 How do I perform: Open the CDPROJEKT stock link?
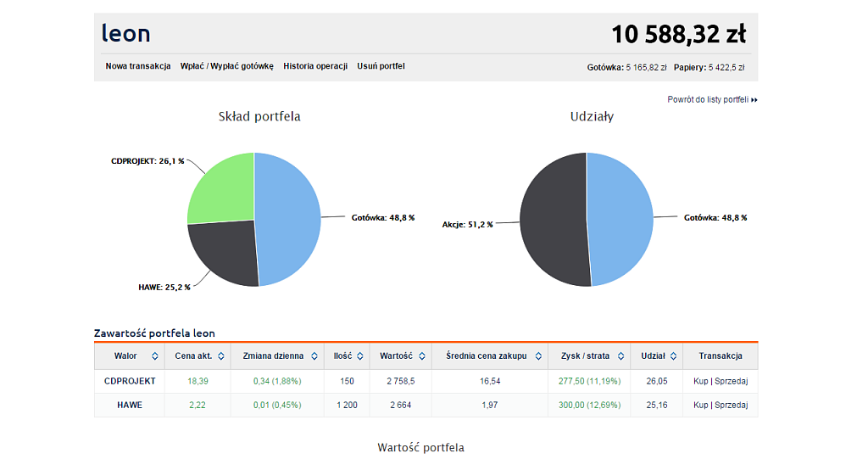pos(130,382)
